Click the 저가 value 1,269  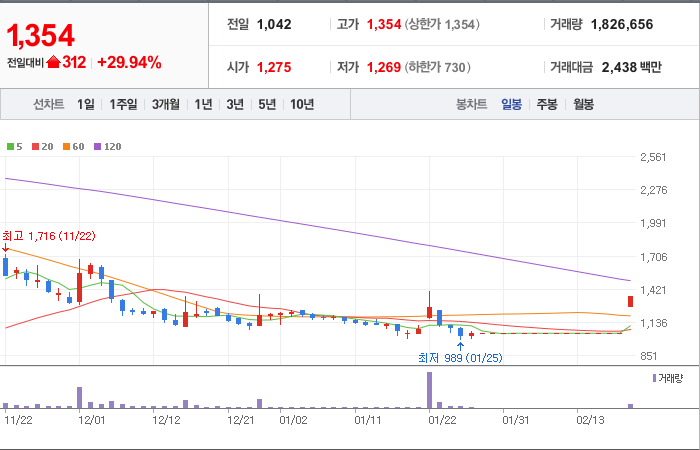pyautogui.click(x=384, y=67)
